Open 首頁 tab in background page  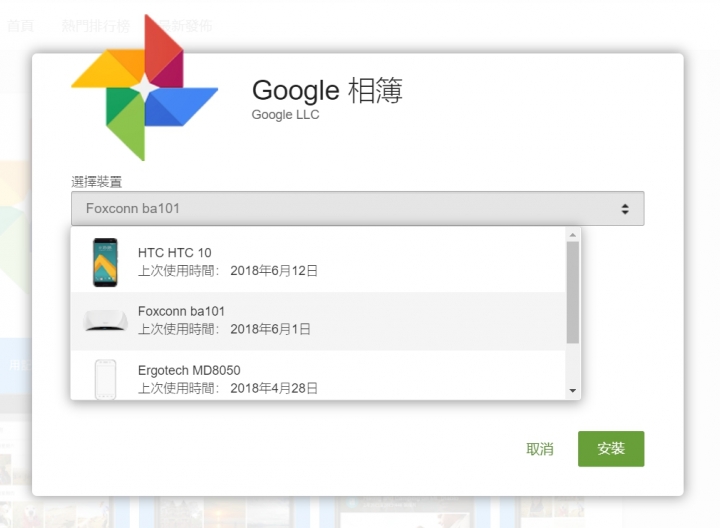21,26
